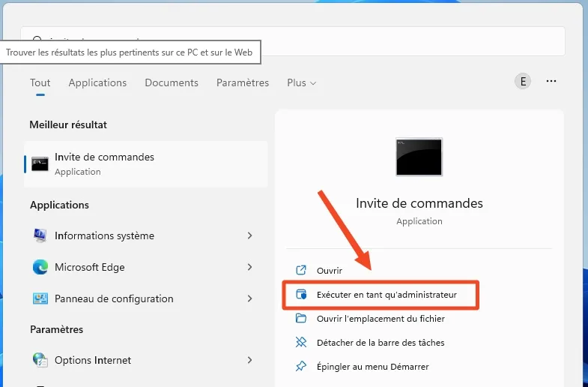This screenshot has height=387, width=588.
Task: Click the Invite de commandes title in preview
Action: coord(419,203)
